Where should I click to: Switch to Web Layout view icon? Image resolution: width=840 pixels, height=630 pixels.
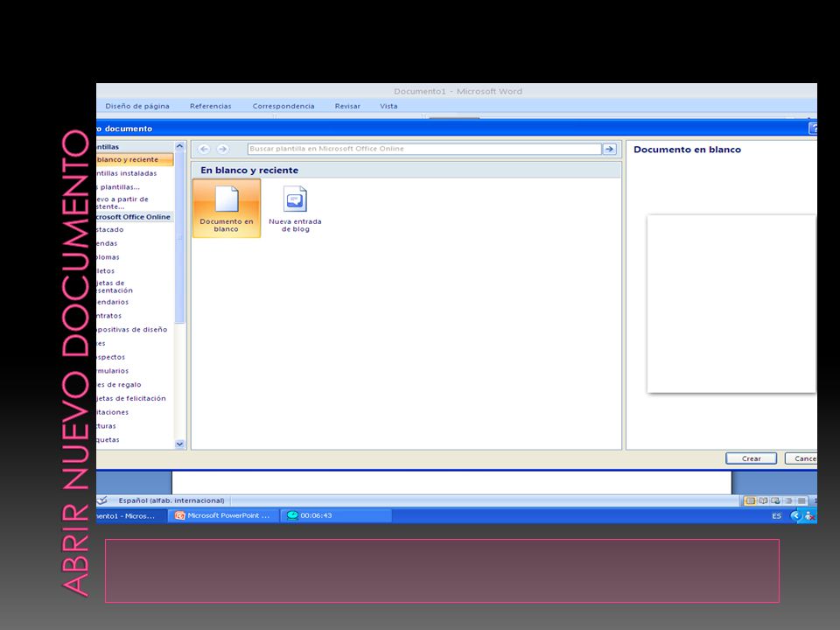pyautogui.click(x=775, y=500)
